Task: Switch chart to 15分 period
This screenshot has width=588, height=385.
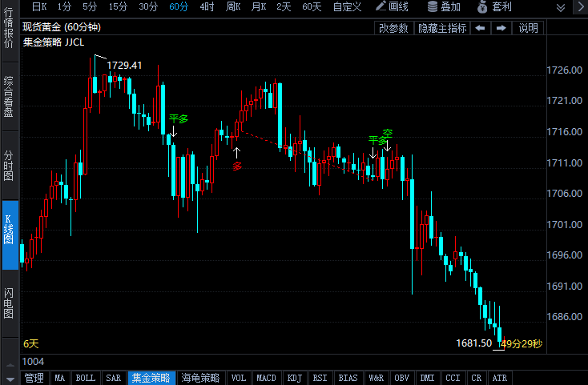Action: pyautogui.click(x=118, y=6)
